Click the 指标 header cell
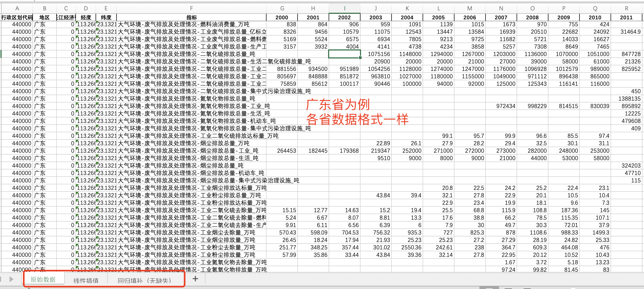Viewport: 644px width, 289px height. pyautogui.click(x=191, y=17)
